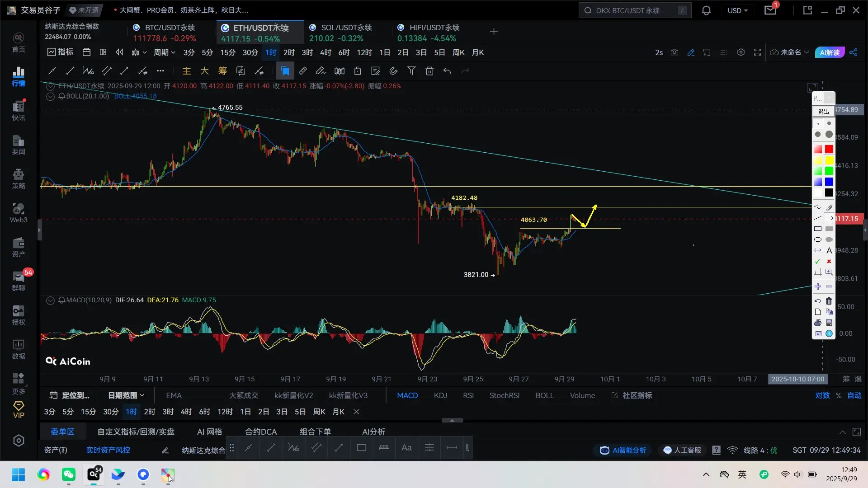Open mail inbox with red badge

[770, 9]
